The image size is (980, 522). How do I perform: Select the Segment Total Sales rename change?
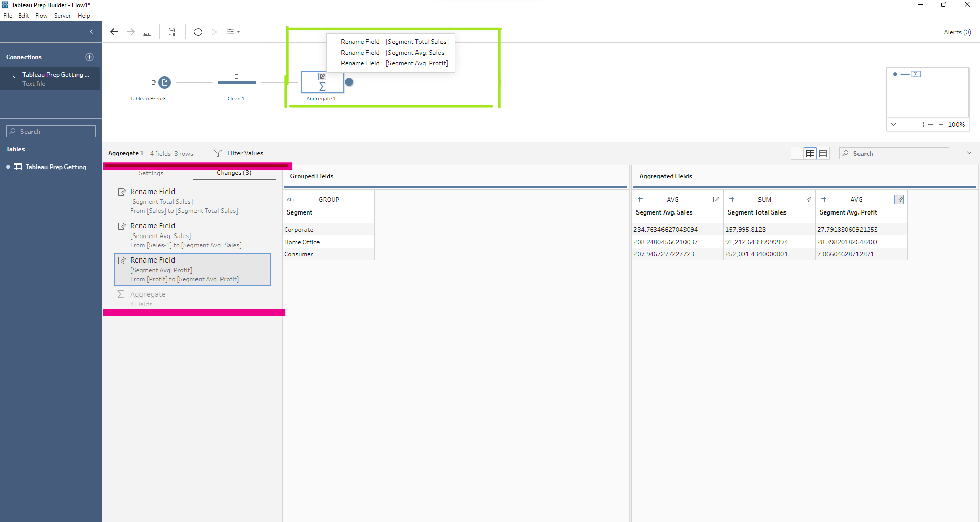[x=193, y=201]
